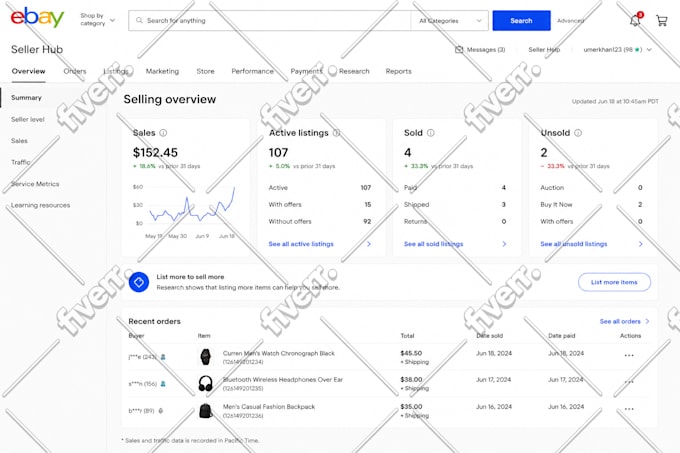
Task: Show info for Unsold card
Action: point(578,133)
